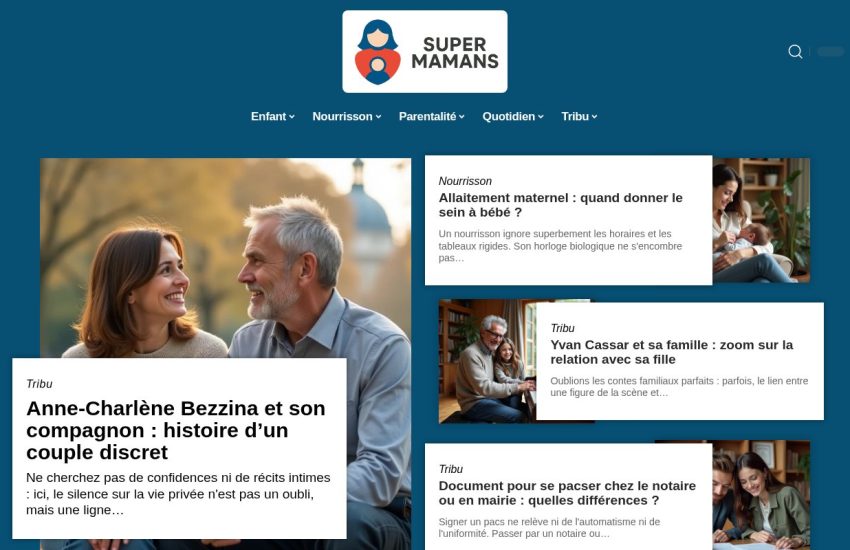850x550 pixels.
Task: Click the Super Mamans logo
Action: [x=425, y=51]
